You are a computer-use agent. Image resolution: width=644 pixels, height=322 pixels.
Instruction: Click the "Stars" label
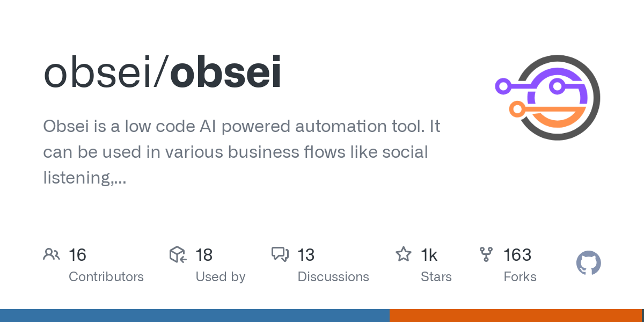pyautogui.click(x=436, y=277)
